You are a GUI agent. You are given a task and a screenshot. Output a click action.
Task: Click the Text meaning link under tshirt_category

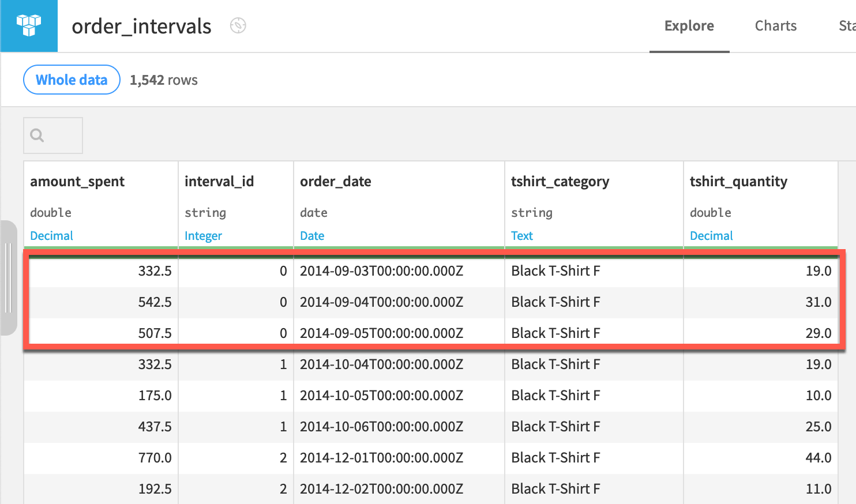[522, 235]
